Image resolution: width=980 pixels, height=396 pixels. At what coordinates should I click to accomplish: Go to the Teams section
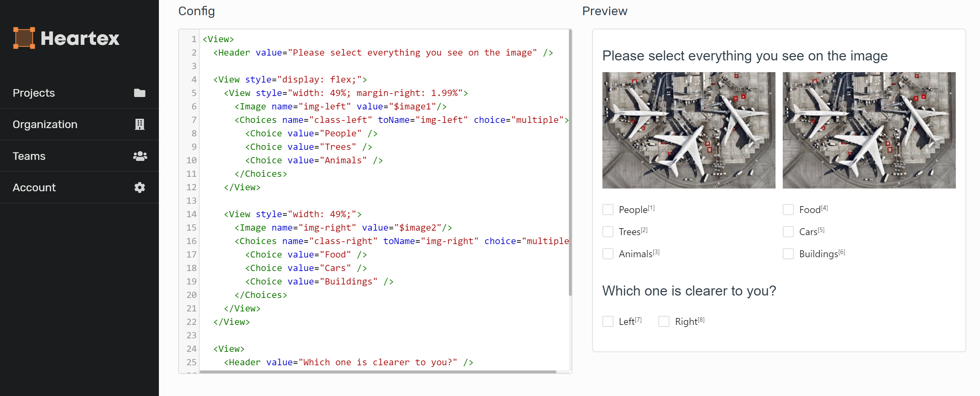pos(29,156)
